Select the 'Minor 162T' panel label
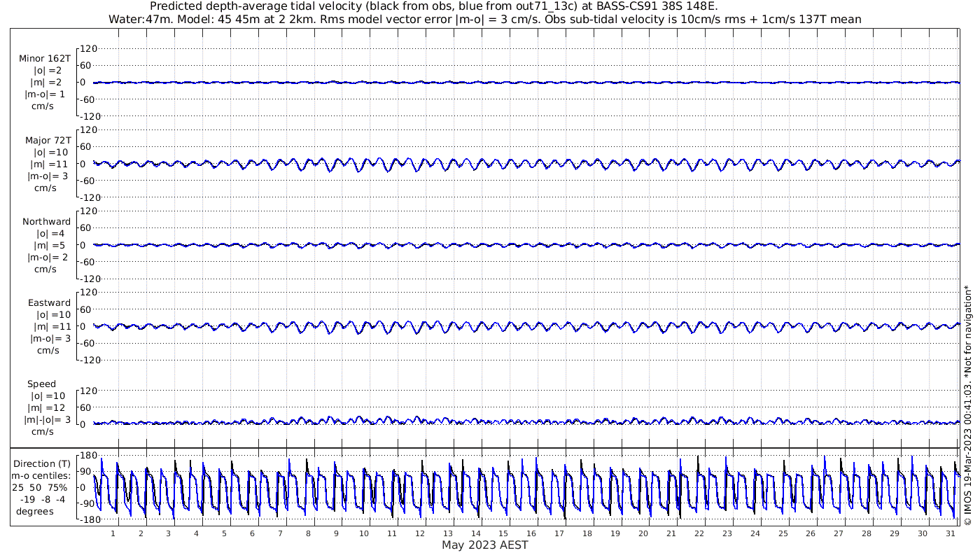Viewport: 980px width, 560px height. pyautogui.click(x=45, y=59)
